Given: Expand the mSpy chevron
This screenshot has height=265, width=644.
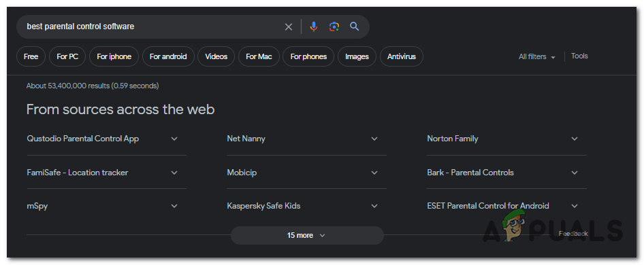Looking at the screenshot, I should click(174, 206).
